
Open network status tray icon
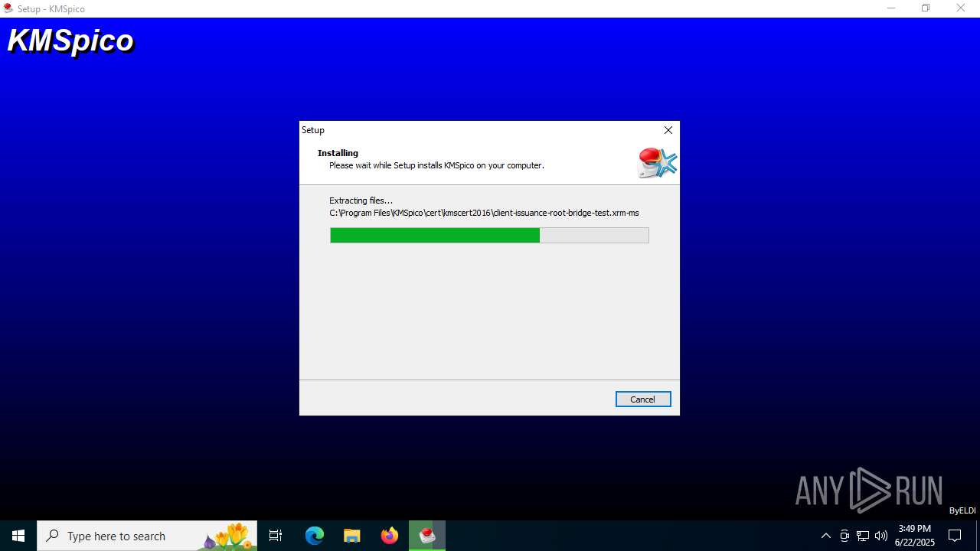(x=863, y=536)
